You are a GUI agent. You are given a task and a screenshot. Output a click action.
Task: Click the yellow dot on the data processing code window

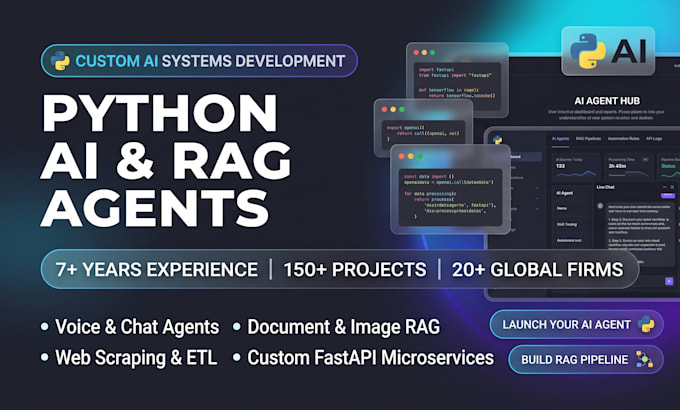click(411, 156)
